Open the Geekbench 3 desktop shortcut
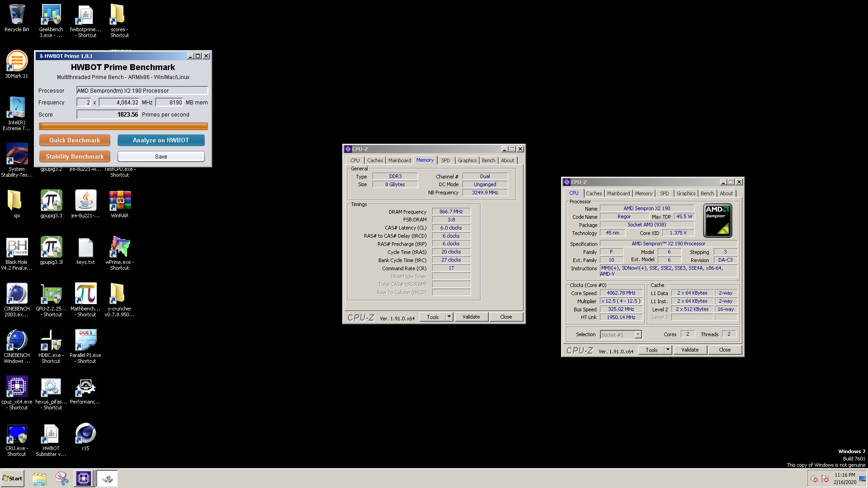 51,21
